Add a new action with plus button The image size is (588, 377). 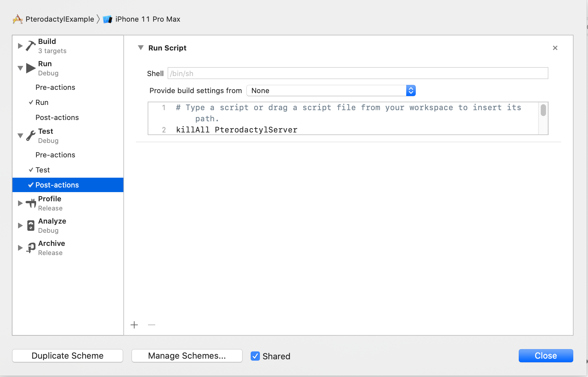(x=134, y=325)
